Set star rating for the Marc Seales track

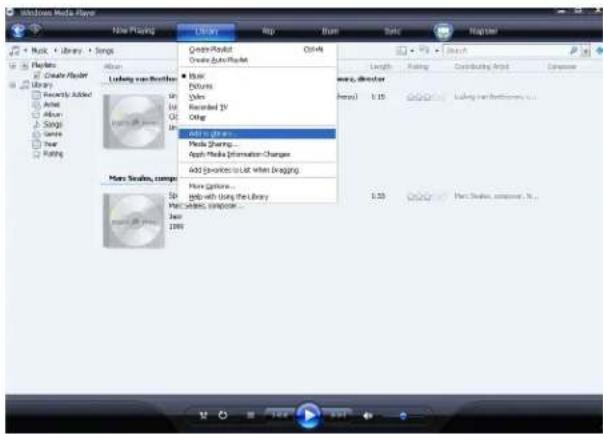426,196
